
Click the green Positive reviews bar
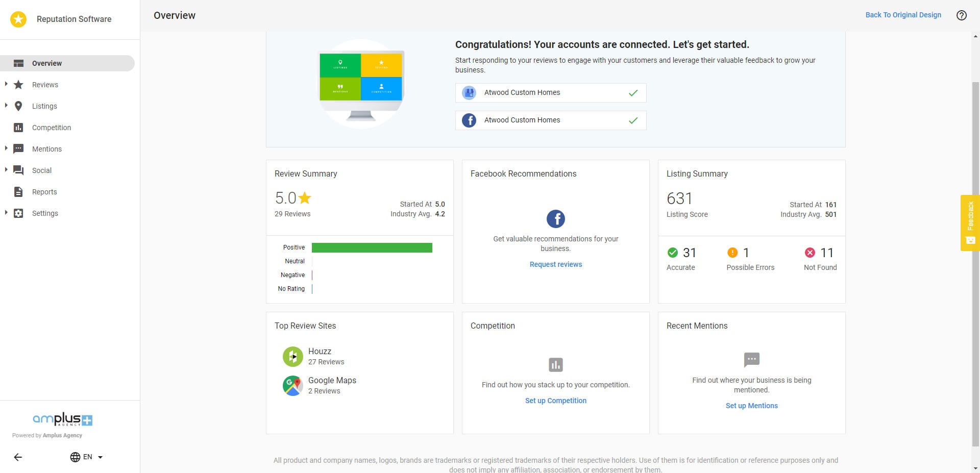372,247
